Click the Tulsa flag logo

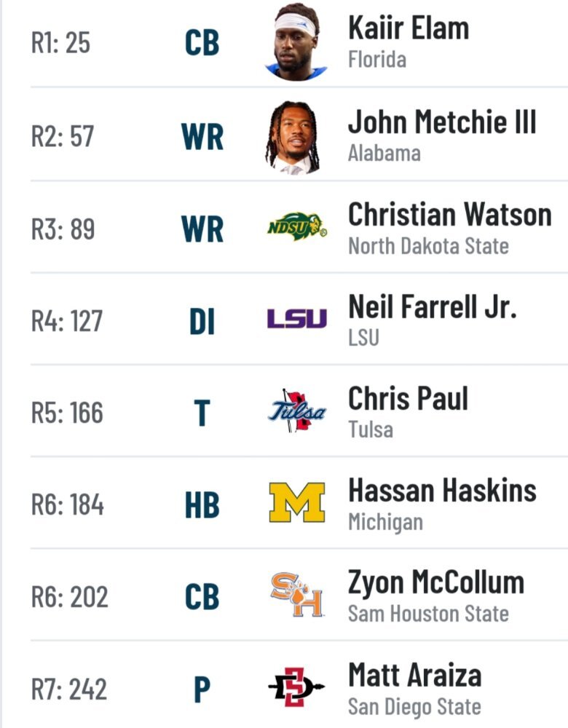tap(297, 411)
